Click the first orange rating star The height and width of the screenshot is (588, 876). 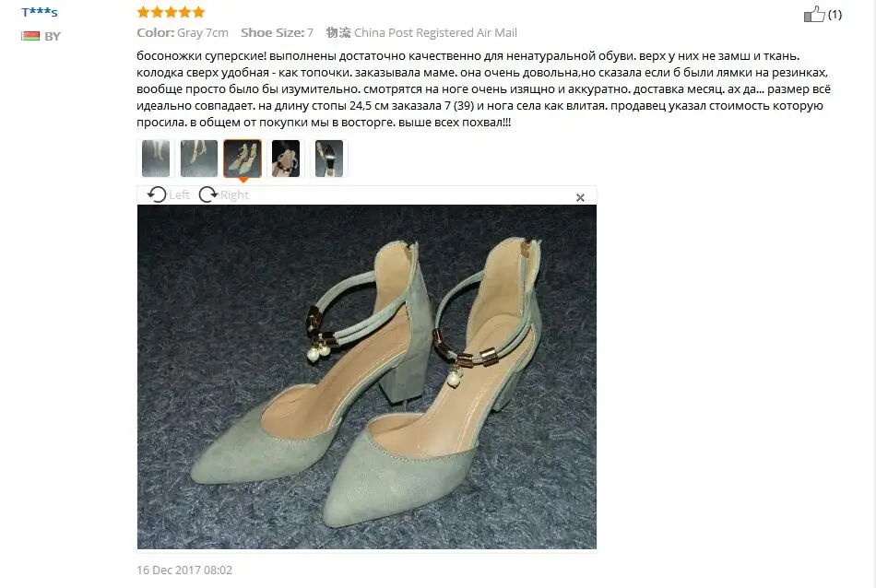[x=144, y=12]
